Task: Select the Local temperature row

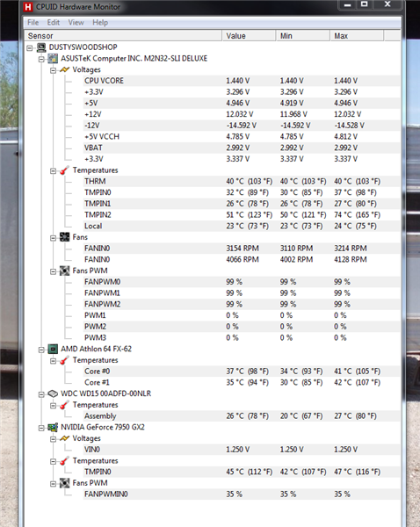Action: tap(242, 226)
